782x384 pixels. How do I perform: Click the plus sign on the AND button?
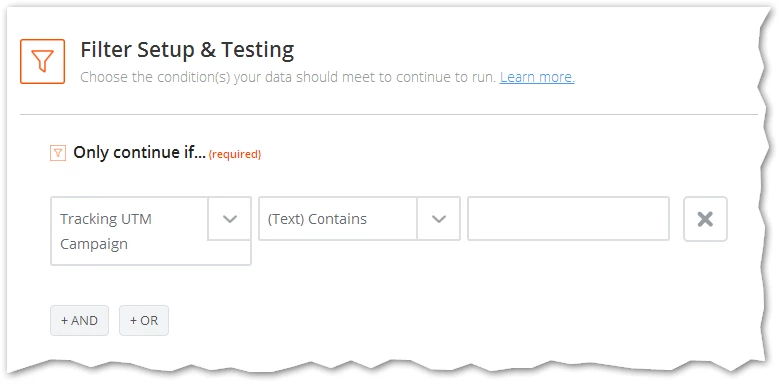(x=64, y=321)
